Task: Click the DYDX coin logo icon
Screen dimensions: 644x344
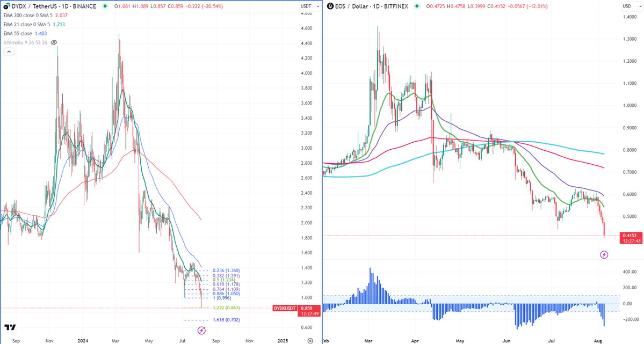Action: [x=6, y=6]
